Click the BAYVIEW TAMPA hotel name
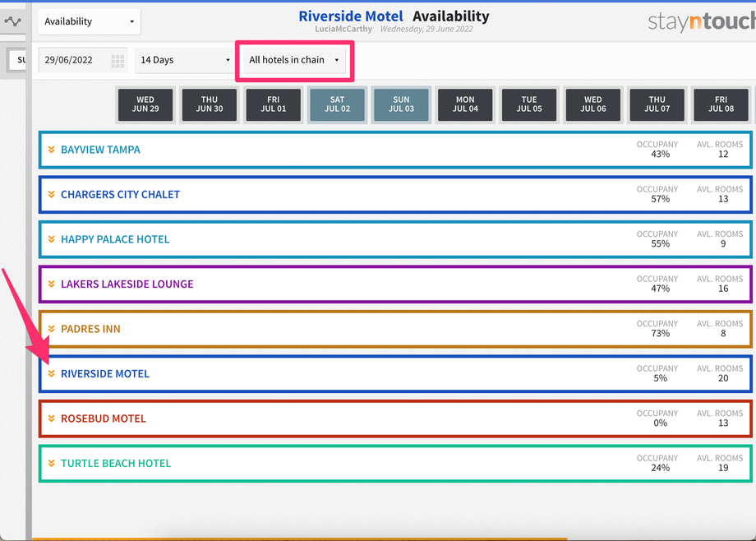The image size is (756, 541). click(100, 150)
